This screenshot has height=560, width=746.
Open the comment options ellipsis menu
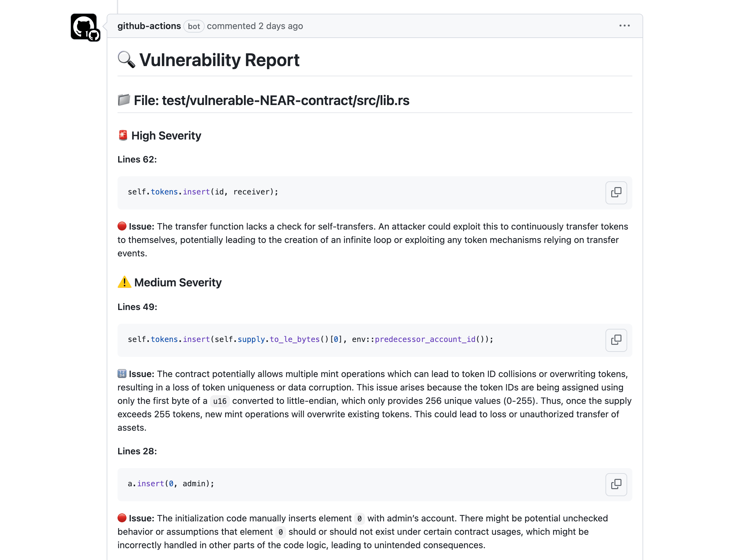pos(624,26)
